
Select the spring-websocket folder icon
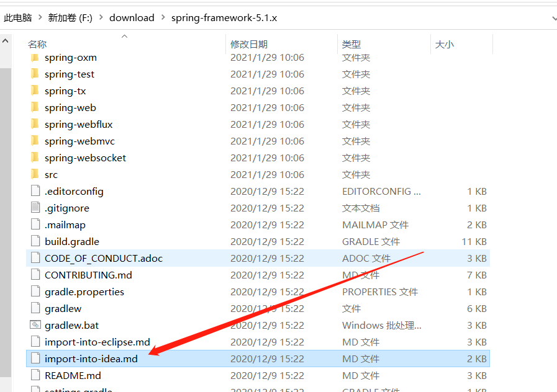coord(35,157)
